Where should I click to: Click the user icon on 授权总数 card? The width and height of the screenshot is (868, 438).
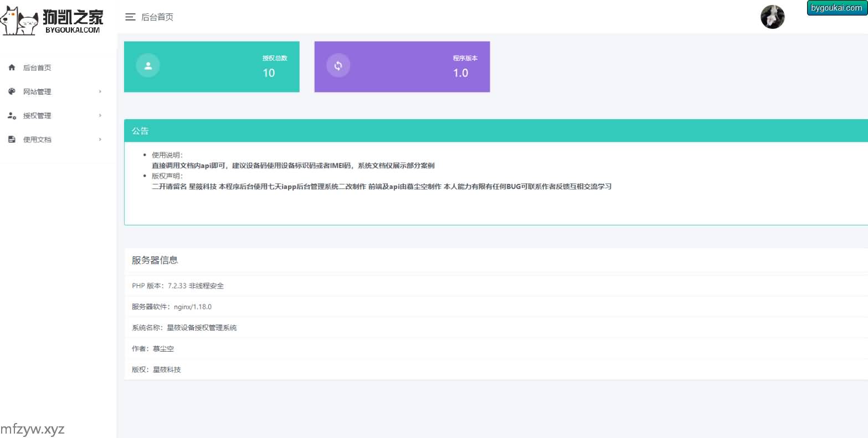[148, 66]
